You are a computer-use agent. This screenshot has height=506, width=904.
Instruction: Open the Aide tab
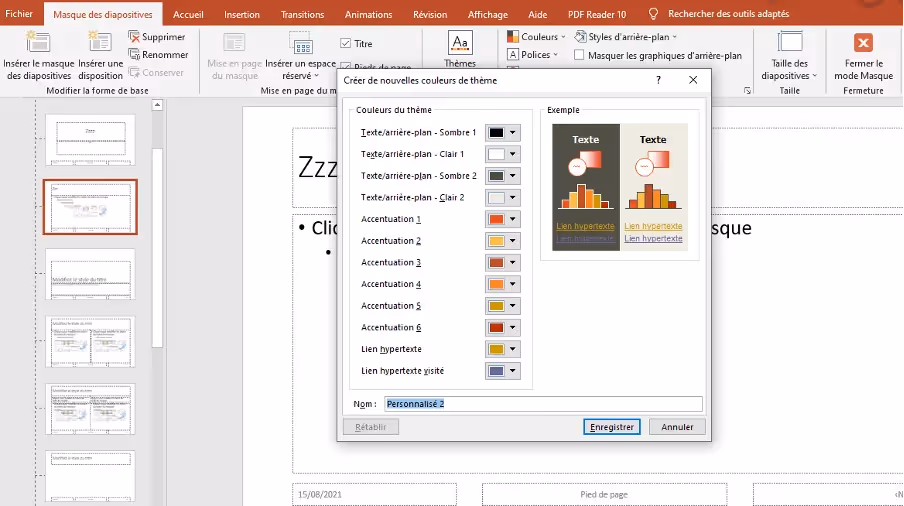(538, 14)
